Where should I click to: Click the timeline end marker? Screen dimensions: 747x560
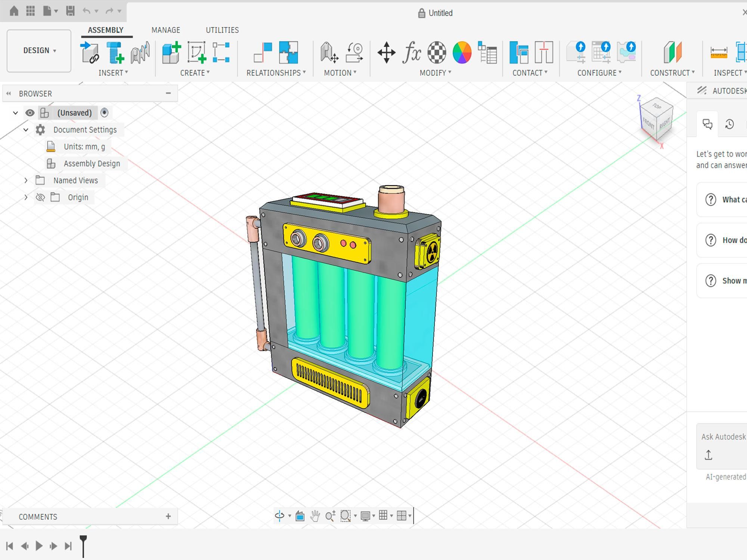83,546
